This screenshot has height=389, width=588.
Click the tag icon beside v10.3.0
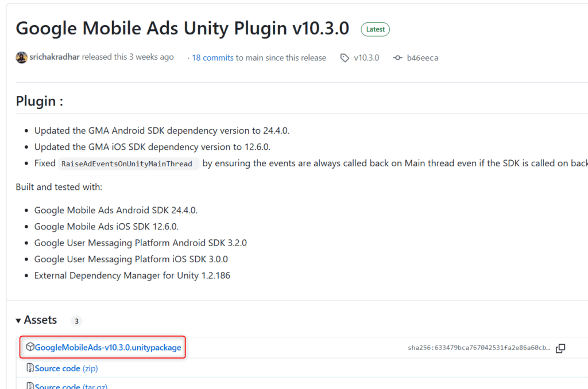coord(345,58)
